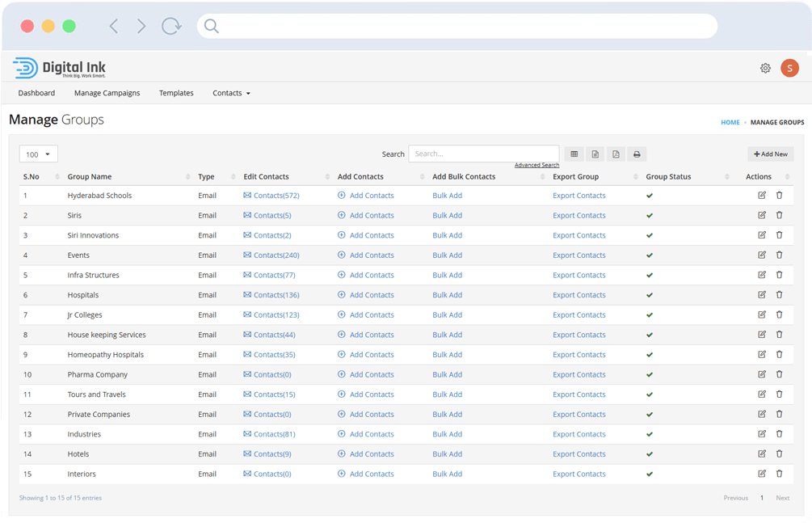
Task: Open the Templates menu item
Action: pos(176,93)
